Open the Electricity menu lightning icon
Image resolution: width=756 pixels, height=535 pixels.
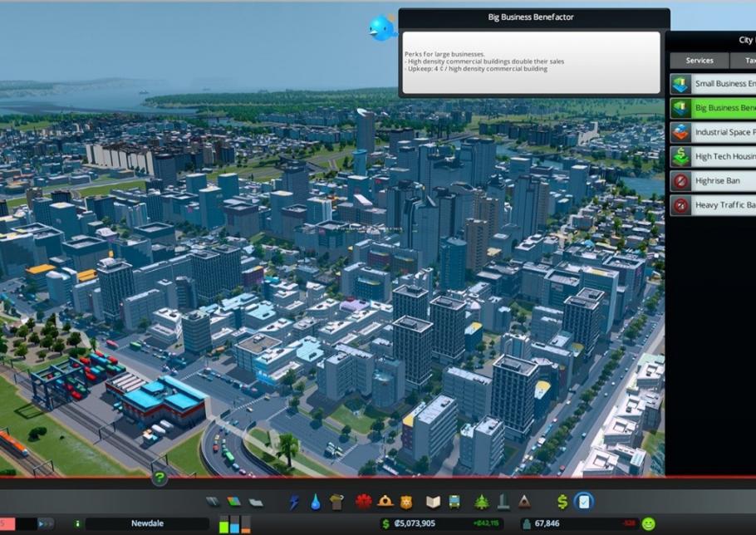pos(293,503)
